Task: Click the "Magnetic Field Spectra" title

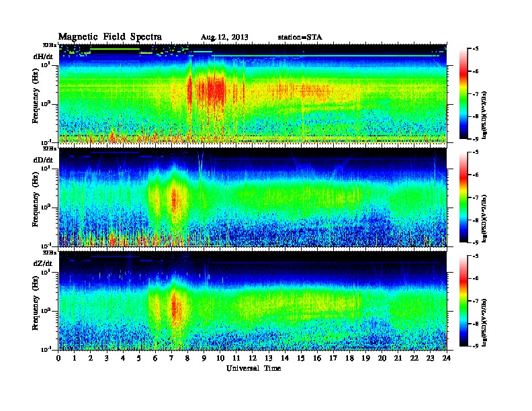Action: [x=110, y=37]
